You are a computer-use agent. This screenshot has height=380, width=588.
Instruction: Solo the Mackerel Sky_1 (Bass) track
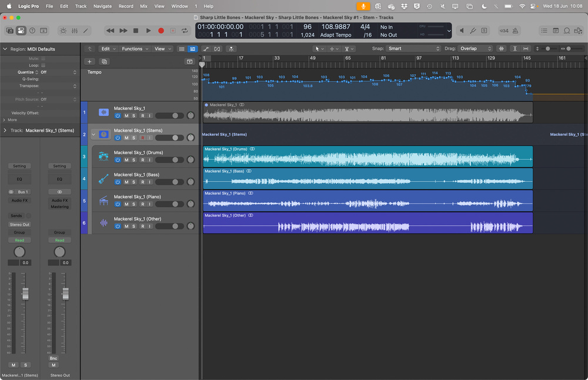tap(133, 182)
